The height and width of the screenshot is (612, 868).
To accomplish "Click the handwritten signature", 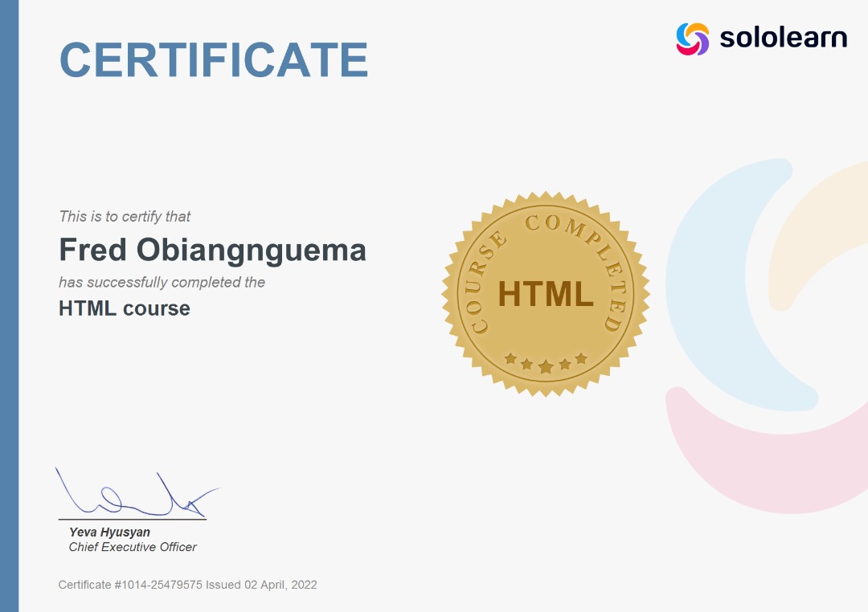I will tap(137, 492).
